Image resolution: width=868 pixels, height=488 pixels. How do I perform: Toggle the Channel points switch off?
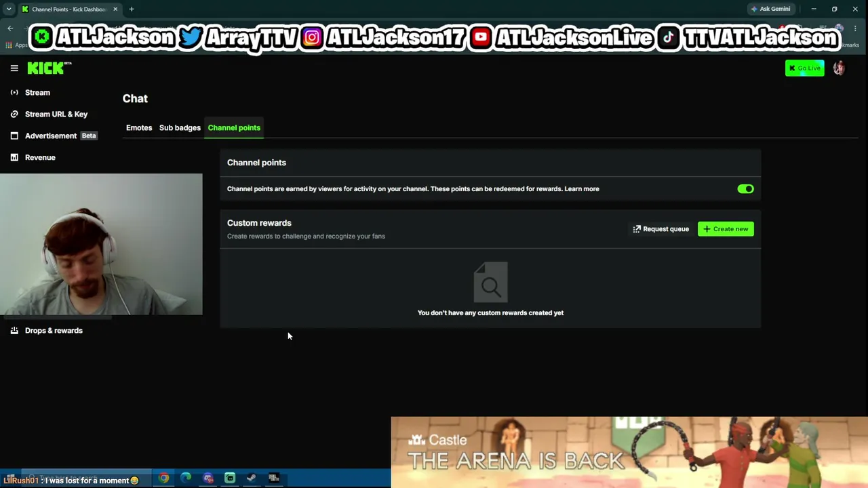coord(745,189)
